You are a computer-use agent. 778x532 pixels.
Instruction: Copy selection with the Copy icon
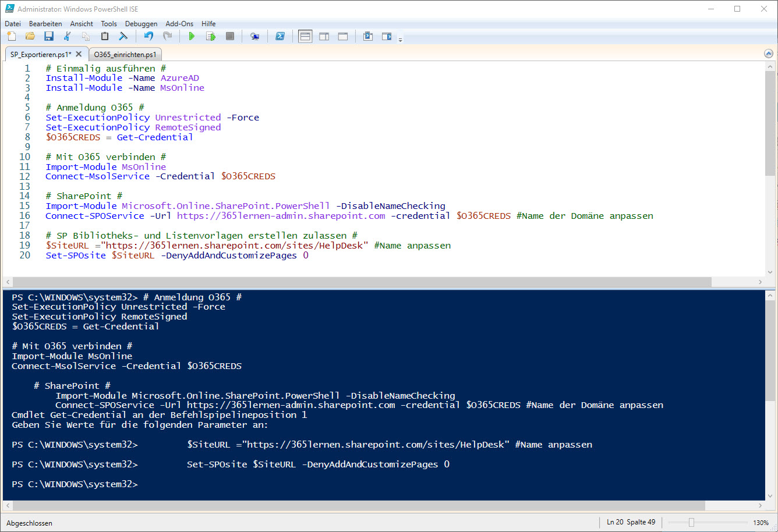tap(86, 36)
